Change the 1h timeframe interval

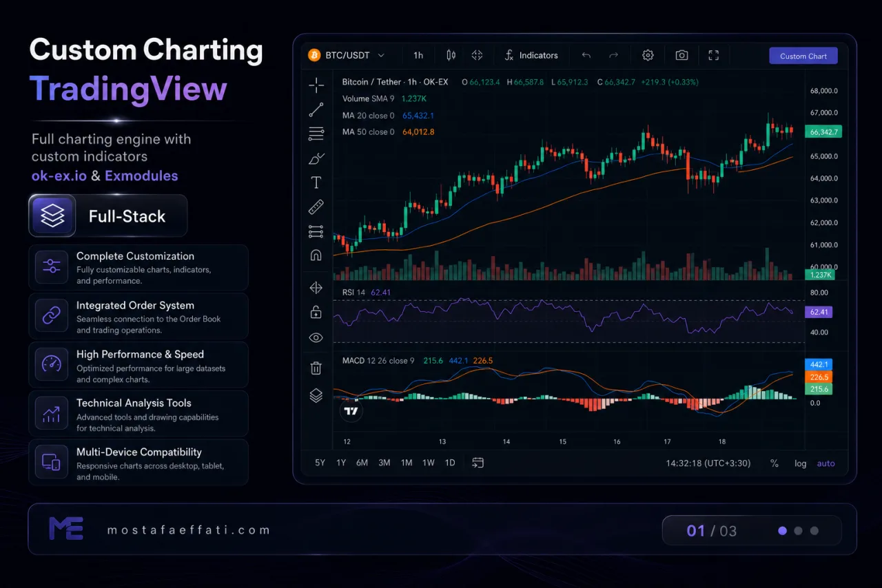coord(418,55)
